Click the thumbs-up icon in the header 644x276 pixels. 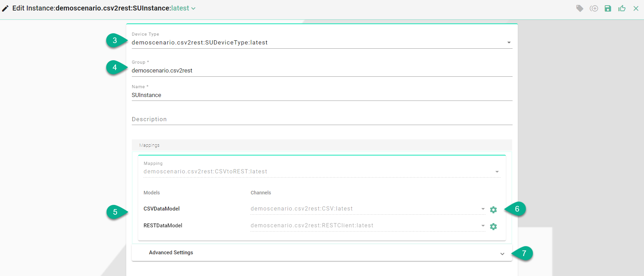pyautogui.click(x=622, y=8)
